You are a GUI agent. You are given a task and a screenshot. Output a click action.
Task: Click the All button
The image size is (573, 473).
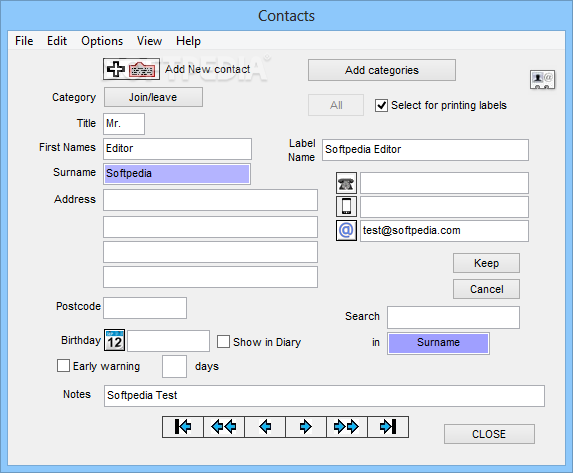(x=336, y=105)
